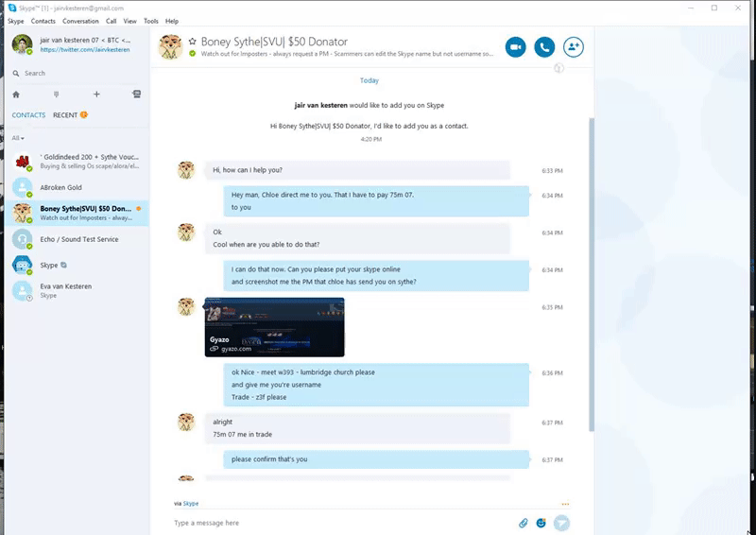
Task: Click the small icon beside Skype contact name
Action: pos(63,265)
